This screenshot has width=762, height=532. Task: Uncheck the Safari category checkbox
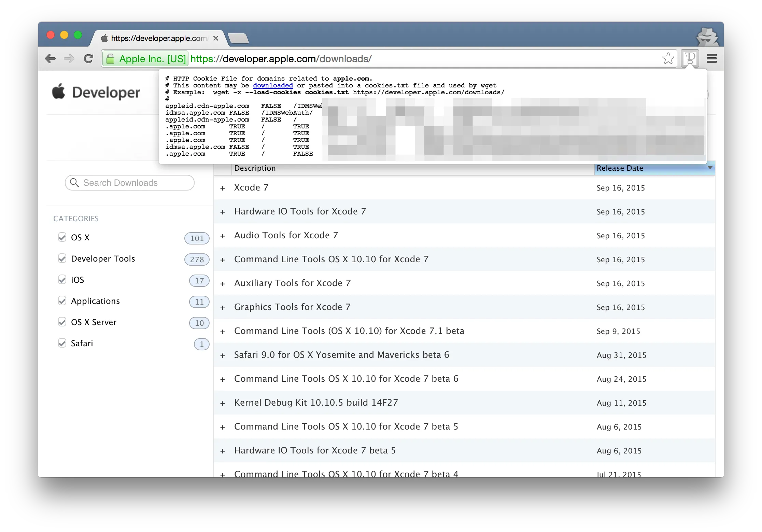[62, 343]
